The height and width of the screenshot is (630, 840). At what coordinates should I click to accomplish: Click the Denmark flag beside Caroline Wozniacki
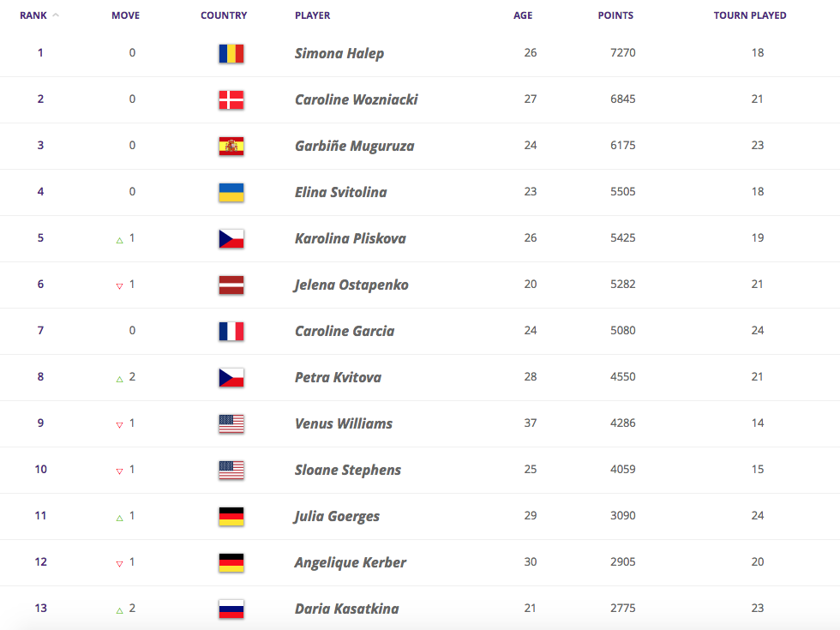coord(231,100)
